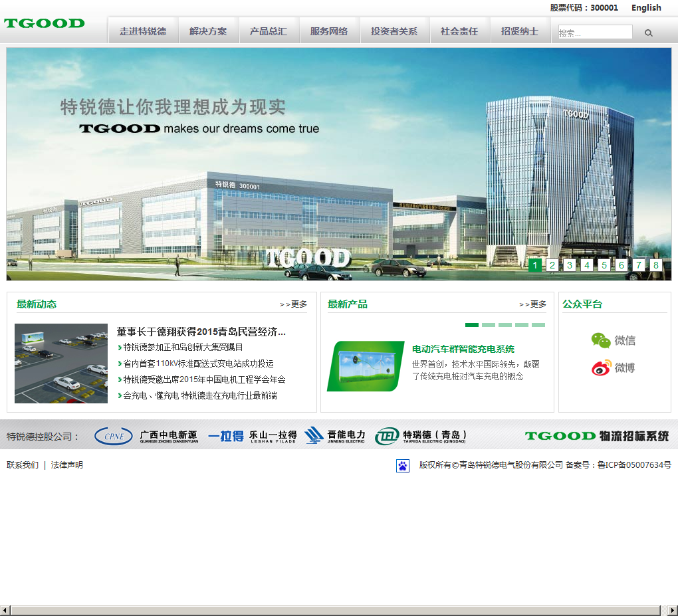This screenshot has width=678, height=616.
Task: Click the 公众平台 section heading
Action: click(582, 304)
